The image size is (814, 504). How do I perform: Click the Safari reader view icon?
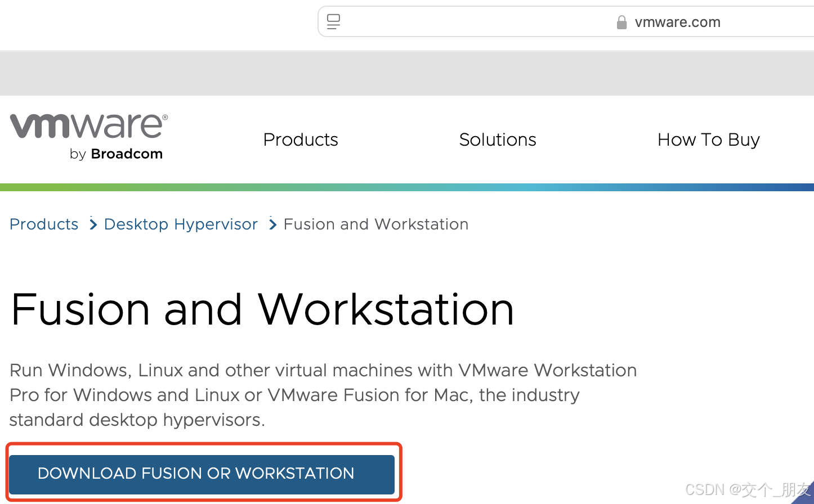[333, 22]
